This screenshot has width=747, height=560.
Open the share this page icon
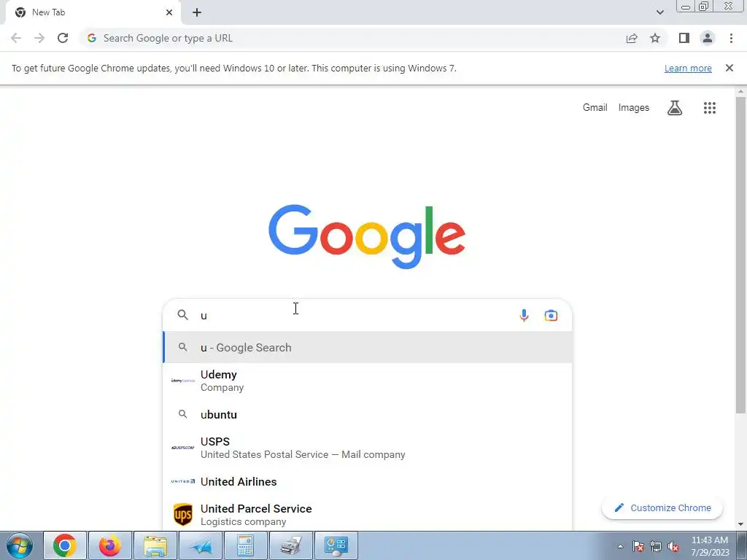pyautogui.click(x=632, y=38)
